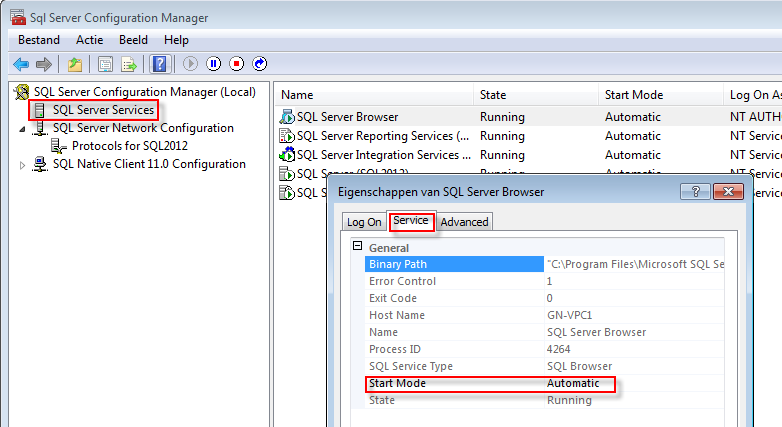This screenshot has height=427, width=782.
Task: Select the Process ID property row
Action: tap(545, 349)
